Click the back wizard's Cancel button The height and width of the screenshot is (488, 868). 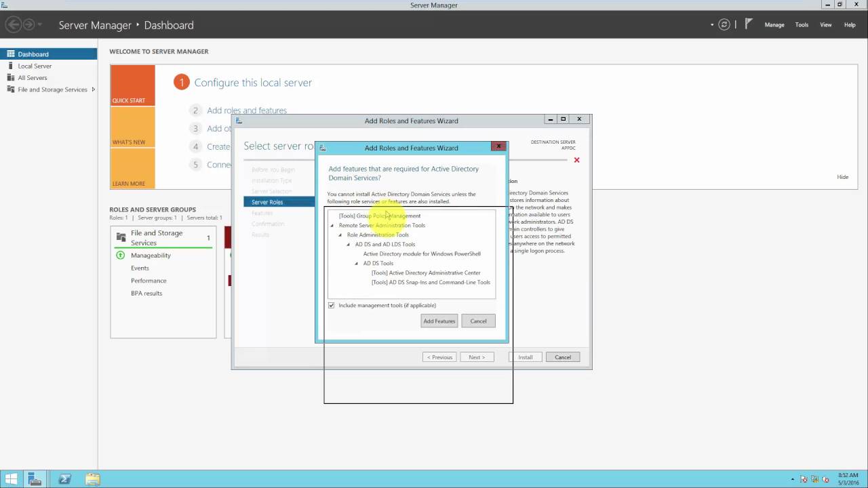tap(563, 357)
